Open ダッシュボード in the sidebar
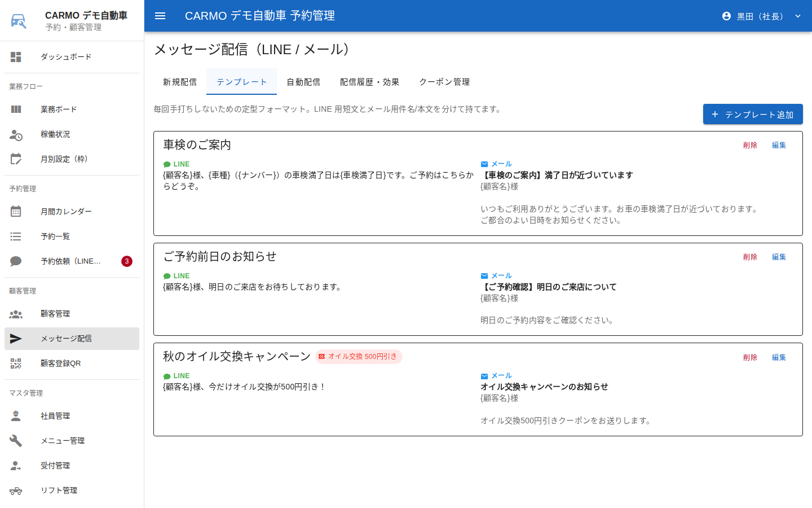Screen dimensions: 812x508 [x=72, y=57]
